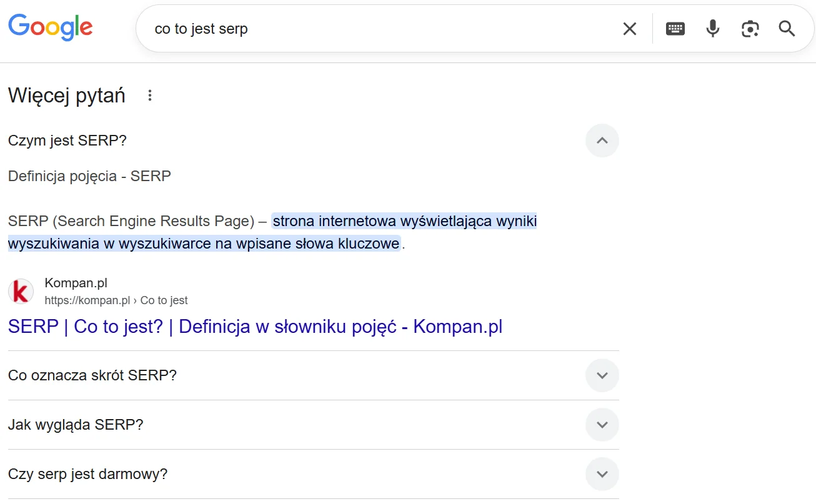Clear the search query with the X icon

[629, 28]
